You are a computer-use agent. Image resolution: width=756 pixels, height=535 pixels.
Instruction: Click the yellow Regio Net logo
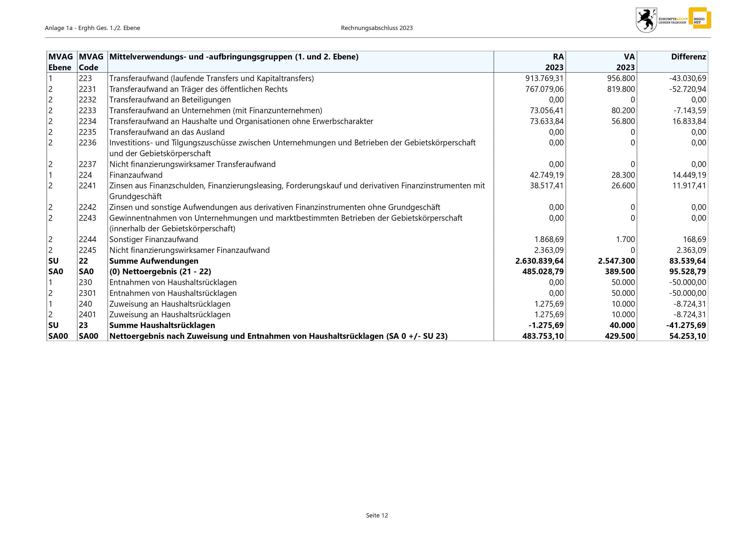(700, 18)
